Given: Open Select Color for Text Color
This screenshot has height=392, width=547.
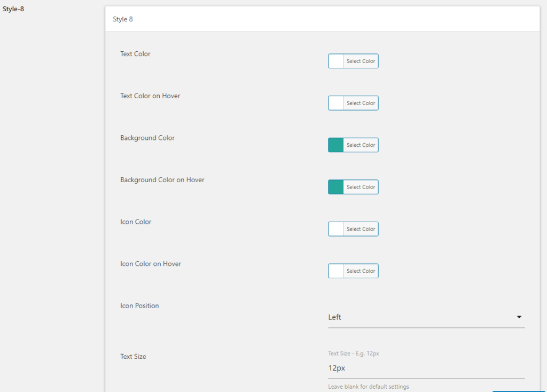Looking at the screenshot, I should [x=361, y=61].
